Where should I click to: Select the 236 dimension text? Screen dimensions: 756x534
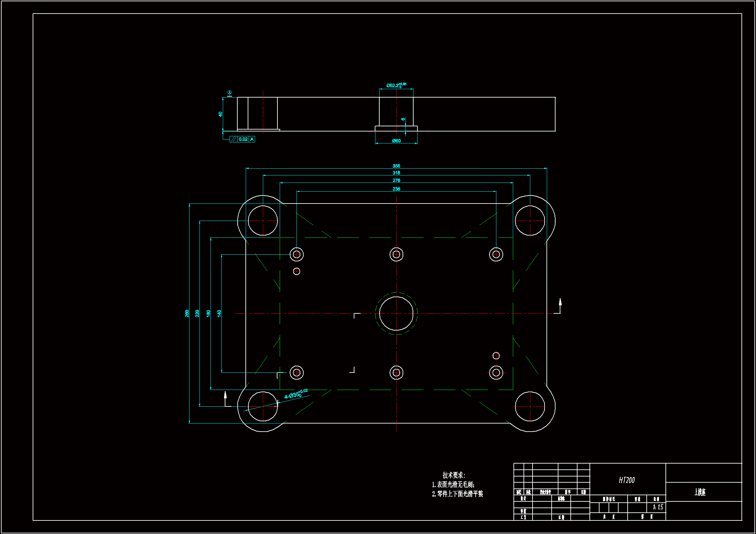point(396,189)
